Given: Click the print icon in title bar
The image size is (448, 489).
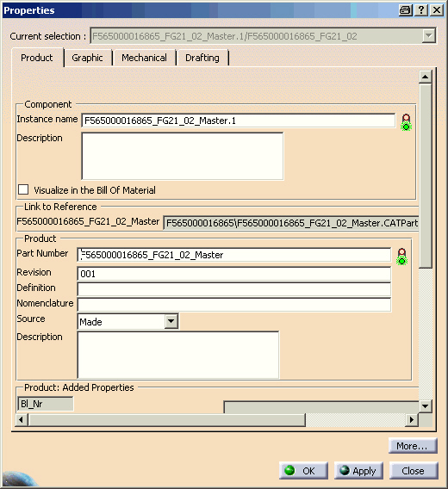Looking at the screenshot, I should [x=406, y=10].
